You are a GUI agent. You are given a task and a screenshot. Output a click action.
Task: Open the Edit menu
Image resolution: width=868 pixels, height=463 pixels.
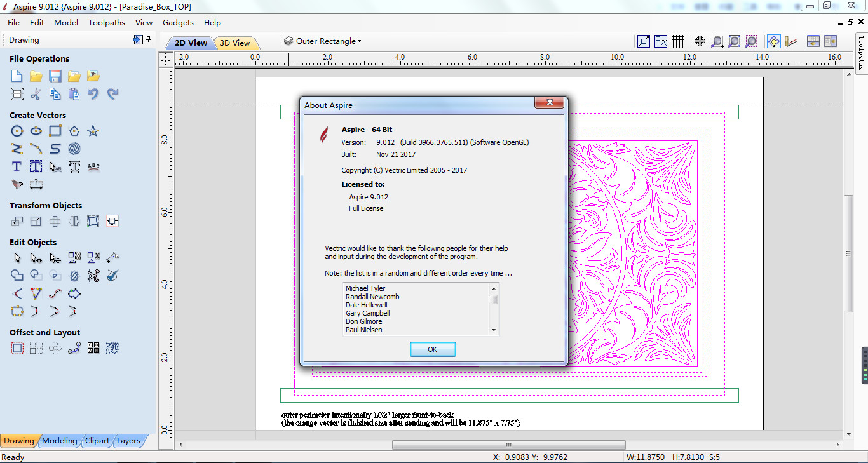click(37, 23)
